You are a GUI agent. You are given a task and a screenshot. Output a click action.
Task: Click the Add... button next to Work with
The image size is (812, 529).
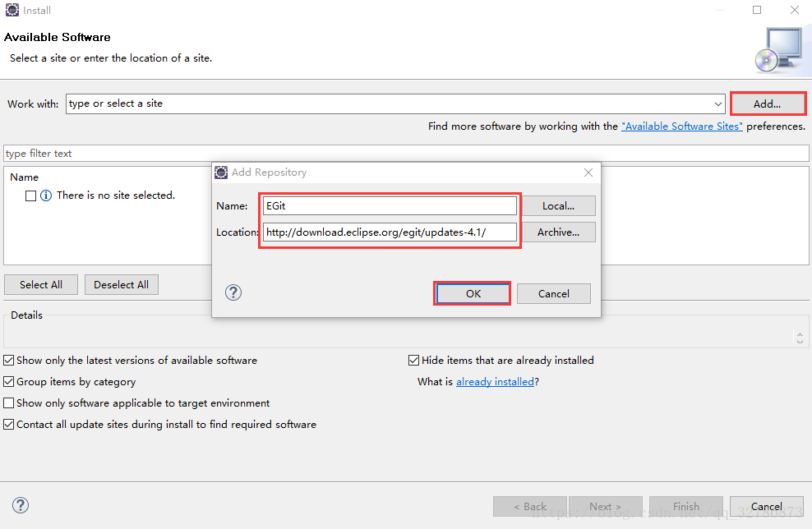768,104
